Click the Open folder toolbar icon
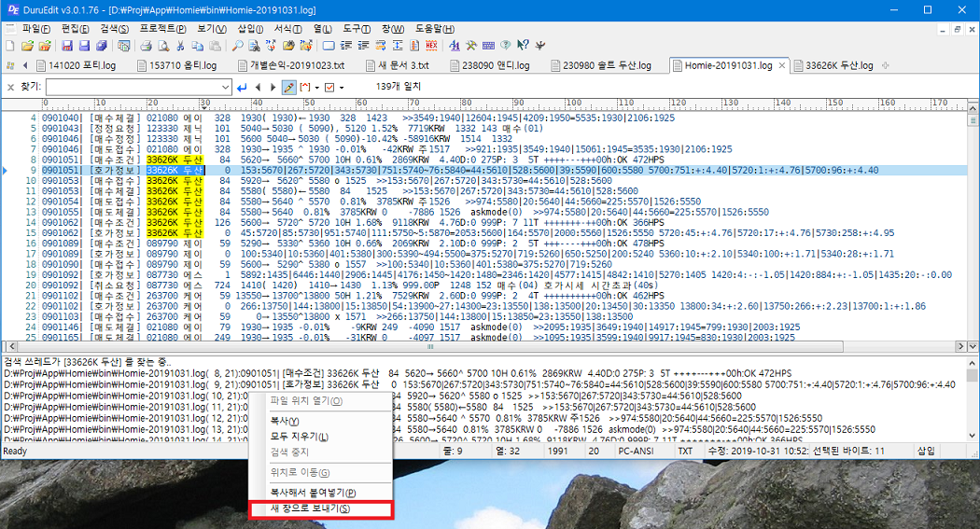 coord(27,46)
